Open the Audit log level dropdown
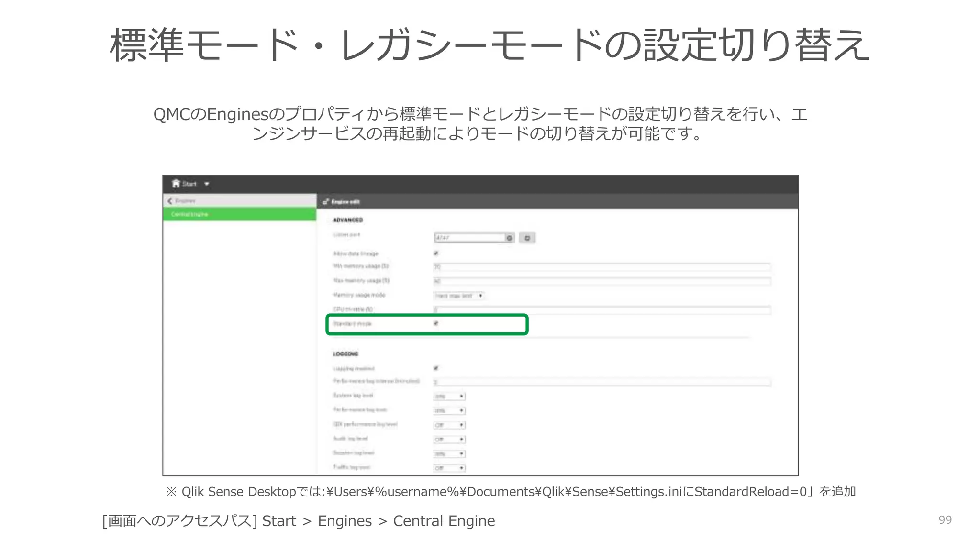Viewport: 980px width, 551px height. click(449, 439)
